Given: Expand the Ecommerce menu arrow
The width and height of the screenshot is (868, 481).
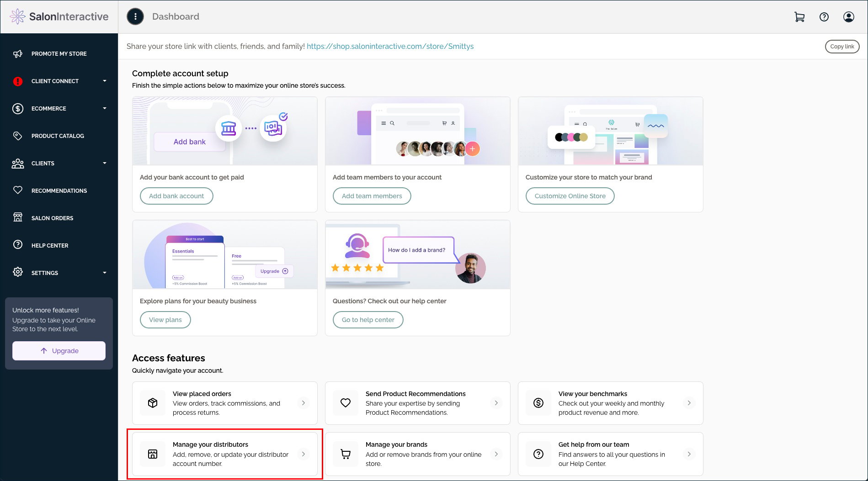Looking at the screenshot, I should click(105, 108).
